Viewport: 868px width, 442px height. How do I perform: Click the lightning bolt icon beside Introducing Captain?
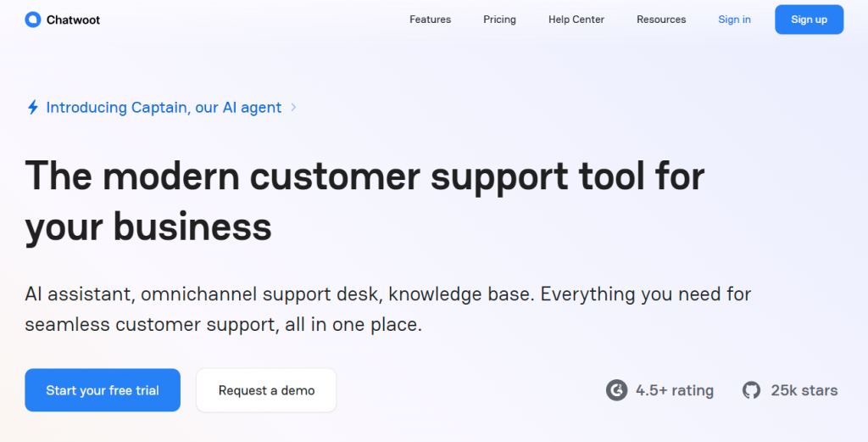pyautogui.click(x=33, y=107)
